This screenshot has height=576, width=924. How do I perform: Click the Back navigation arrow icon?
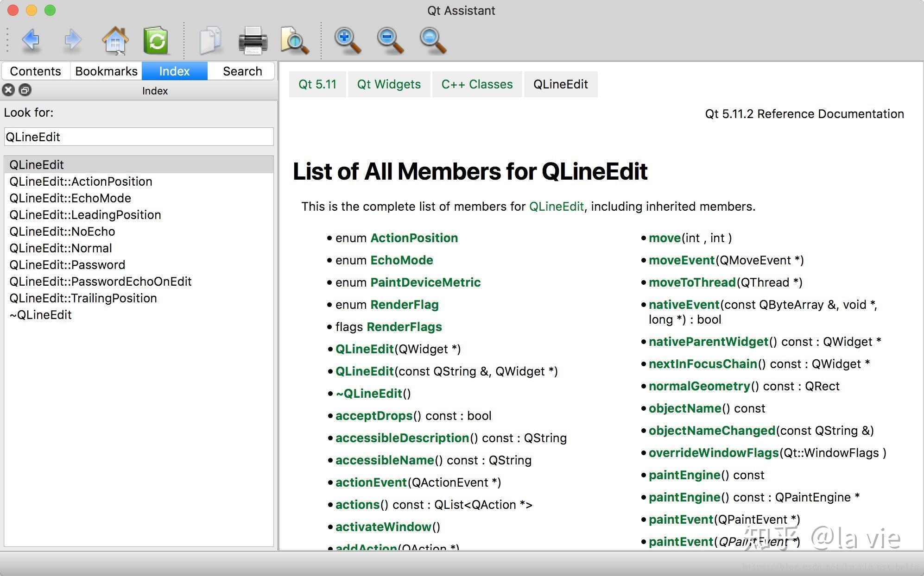31,40
